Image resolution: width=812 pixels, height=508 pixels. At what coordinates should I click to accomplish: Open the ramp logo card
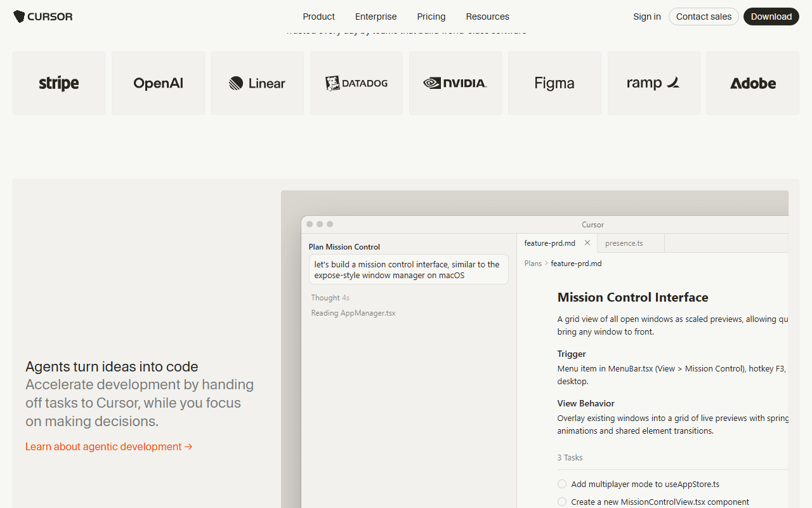[x=654, y=83]
